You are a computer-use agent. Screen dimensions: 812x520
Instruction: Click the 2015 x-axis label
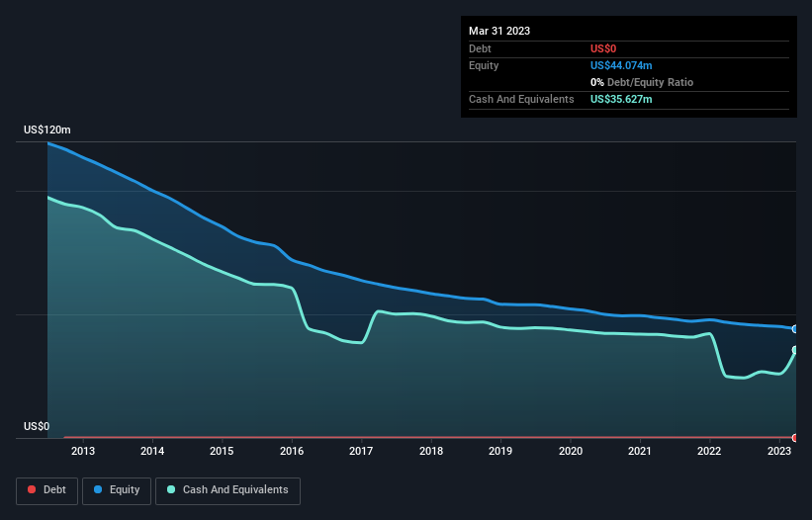point(222,451)
